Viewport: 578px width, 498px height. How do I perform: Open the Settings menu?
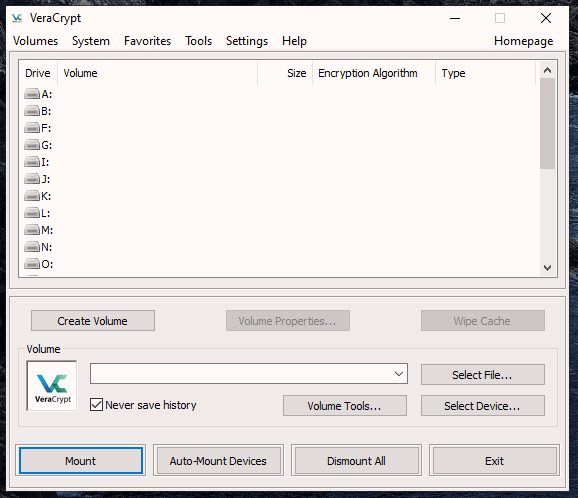[247, 41]
